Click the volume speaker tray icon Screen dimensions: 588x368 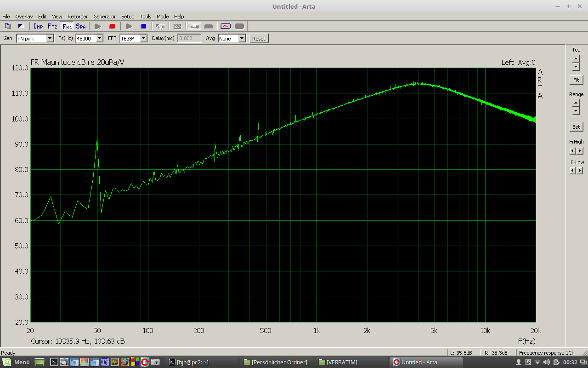tap(547, 362)
